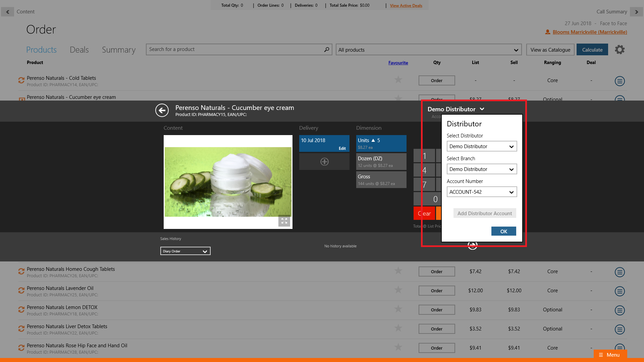Viewport: 644px width, 362px height.
Task: Open the Account Number dropdown
Action: [482, 192]
